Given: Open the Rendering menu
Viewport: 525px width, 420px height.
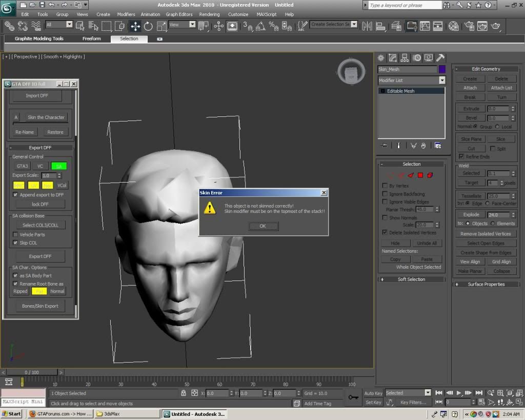Looking at the screenshot, I should tap(209, 14).
